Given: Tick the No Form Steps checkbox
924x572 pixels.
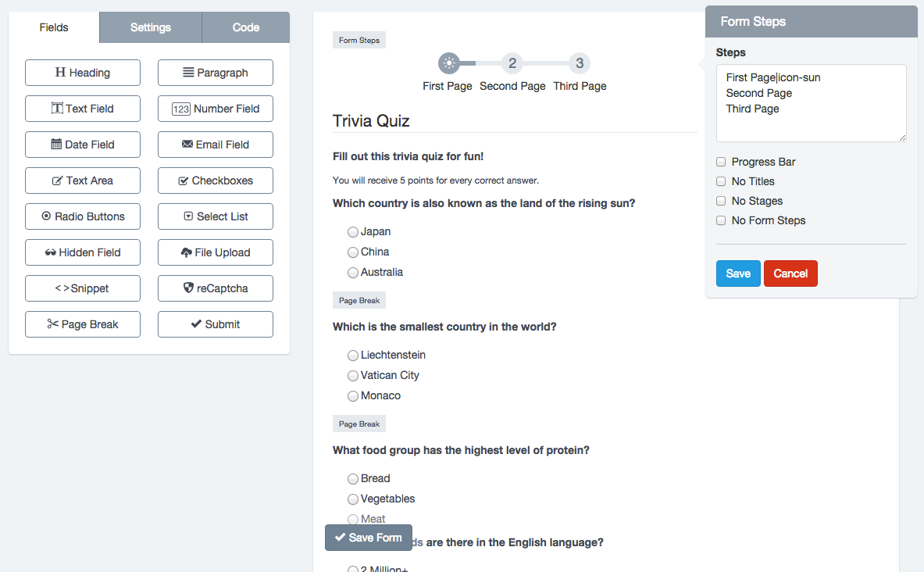Looking at the screenshot, I should coord(721,220).
